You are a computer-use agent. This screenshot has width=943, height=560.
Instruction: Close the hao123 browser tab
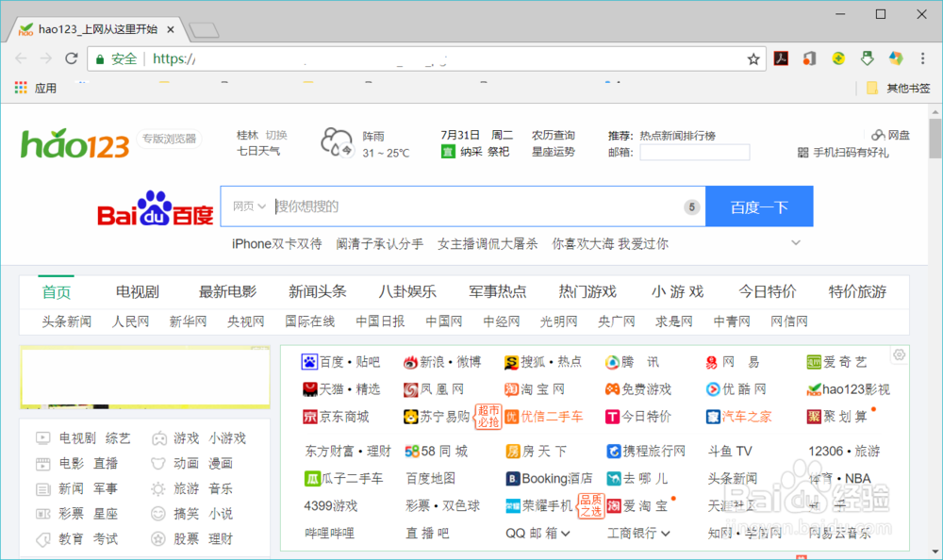(x=170, y=29)
